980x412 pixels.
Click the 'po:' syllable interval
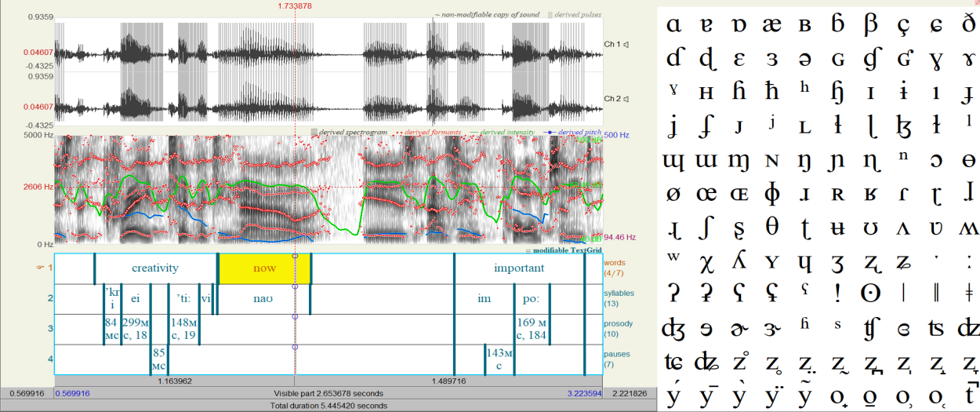click(x=532, y=298)
